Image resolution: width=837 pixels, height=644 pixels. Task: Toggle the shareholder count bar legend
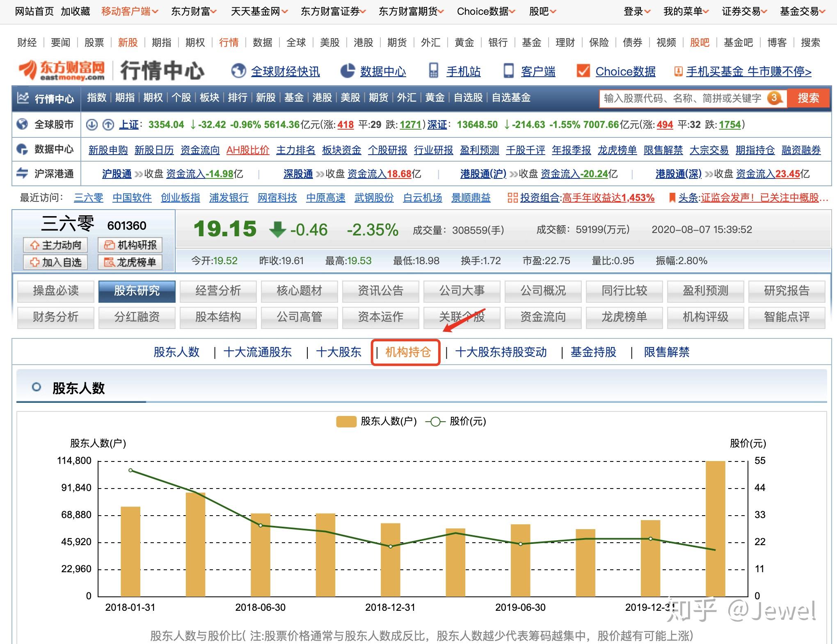(376, 421)
